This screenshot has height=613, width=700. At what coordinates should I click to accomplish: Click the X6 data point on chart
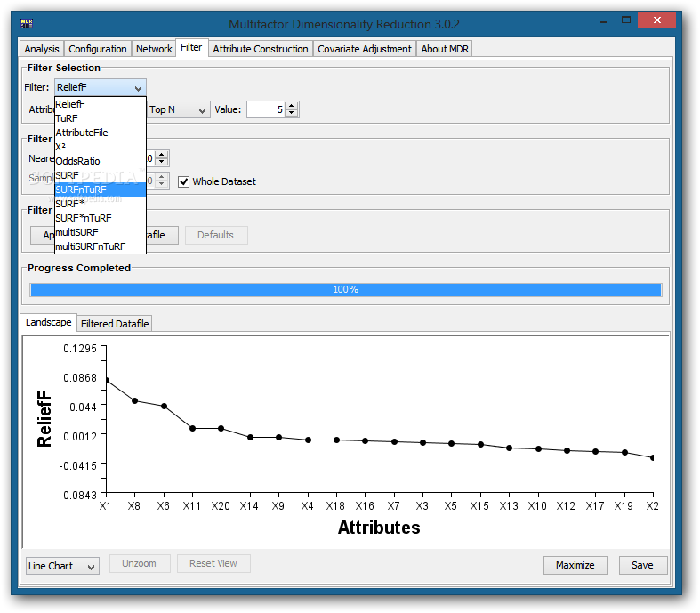[x=164, y=407]
